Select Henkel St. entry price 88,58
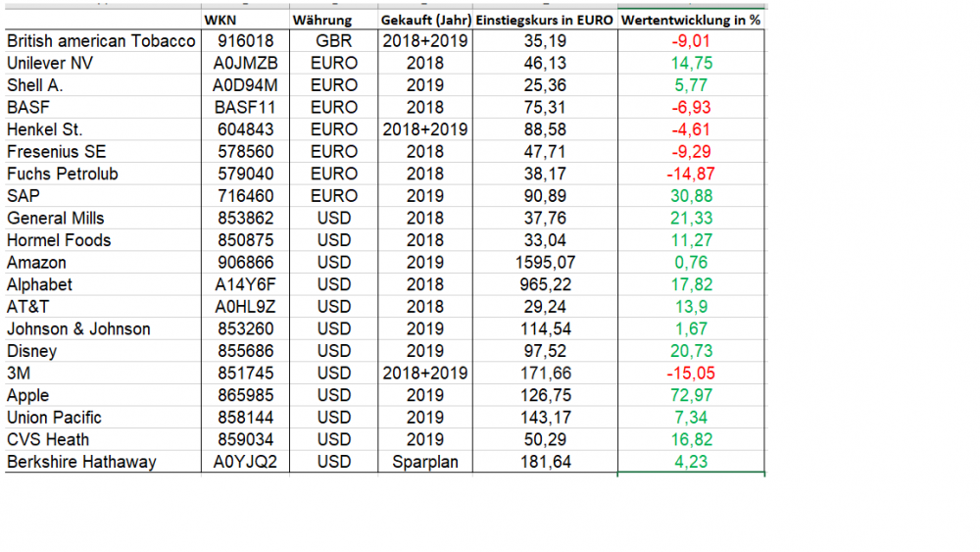This screenshot has height=552, width=980. click(546, 129)
